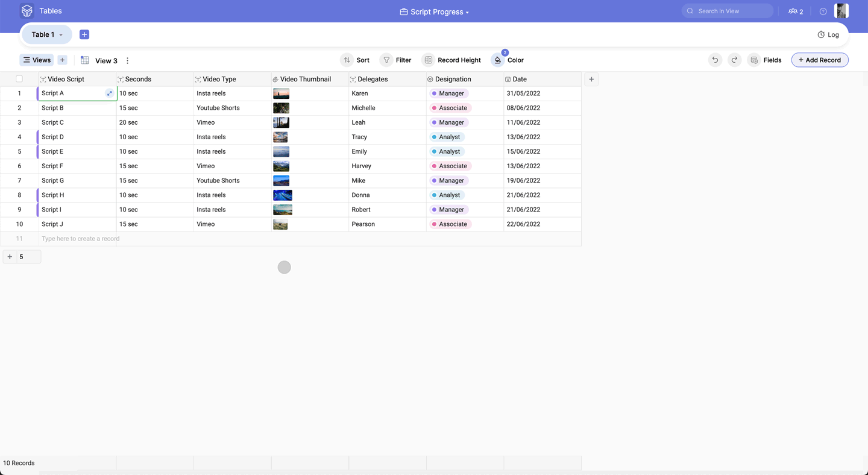Focus the Search in View field
The image size is (868, 475).
728,11
